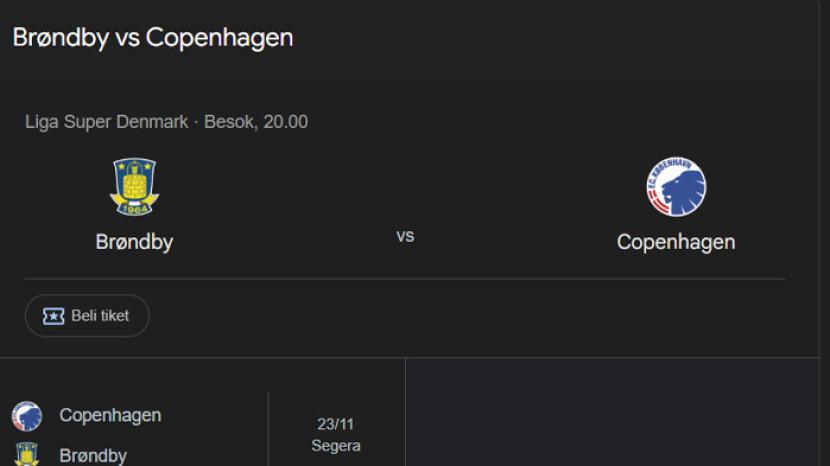
Task: Click horizontal divider above Beli tiket button
Action: click(x=405, y=279)
